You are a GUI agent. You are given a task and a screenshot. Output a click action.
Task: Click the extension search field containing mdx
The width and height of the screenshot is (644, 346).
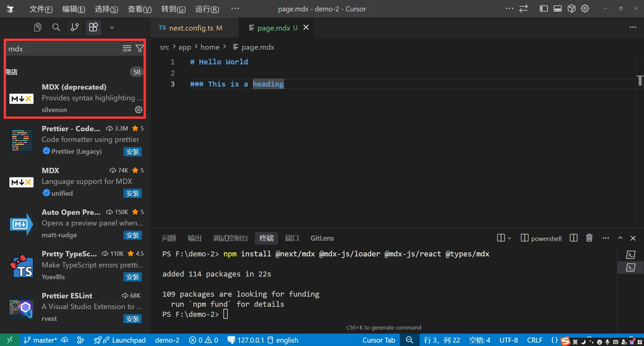click(64, 49)
